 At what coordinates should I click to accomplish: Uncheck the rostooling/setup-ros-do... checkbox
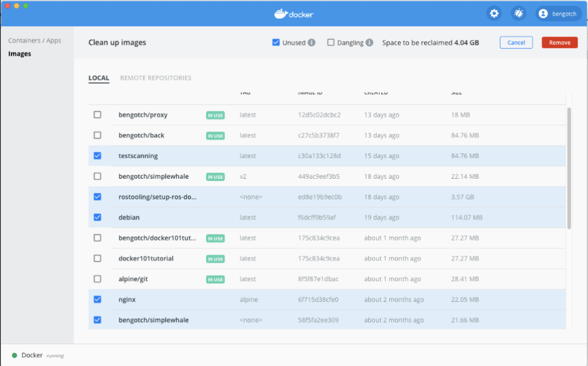[x=98, y=197]
